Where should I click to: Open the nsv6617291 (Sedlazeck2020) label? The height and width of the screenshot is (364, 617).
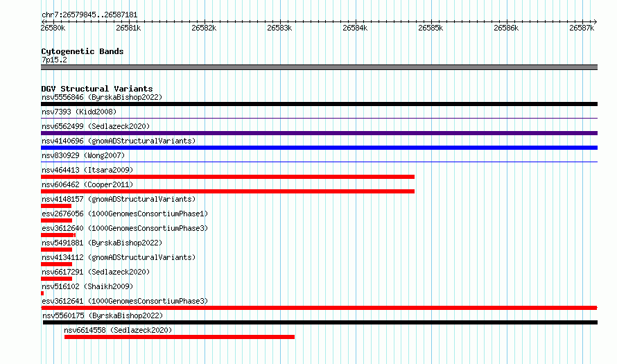click(x=96, y=272)
